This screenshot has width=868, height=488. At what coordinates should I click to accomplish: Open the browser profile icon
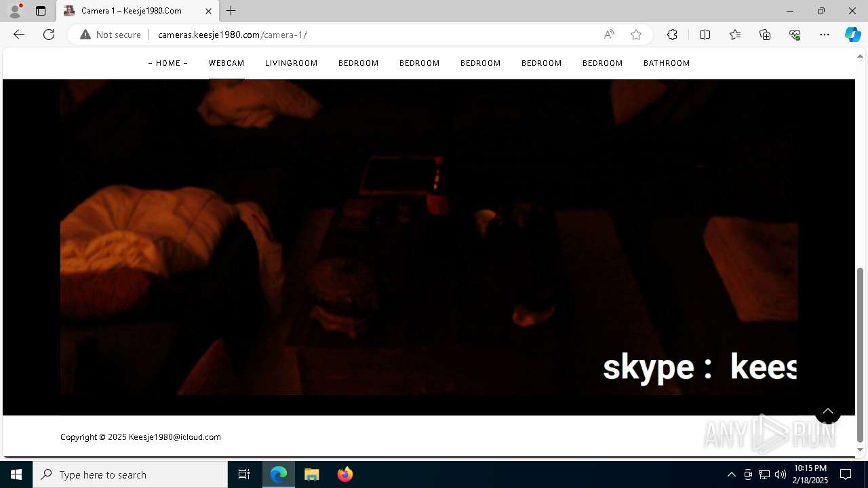[15, 11]
